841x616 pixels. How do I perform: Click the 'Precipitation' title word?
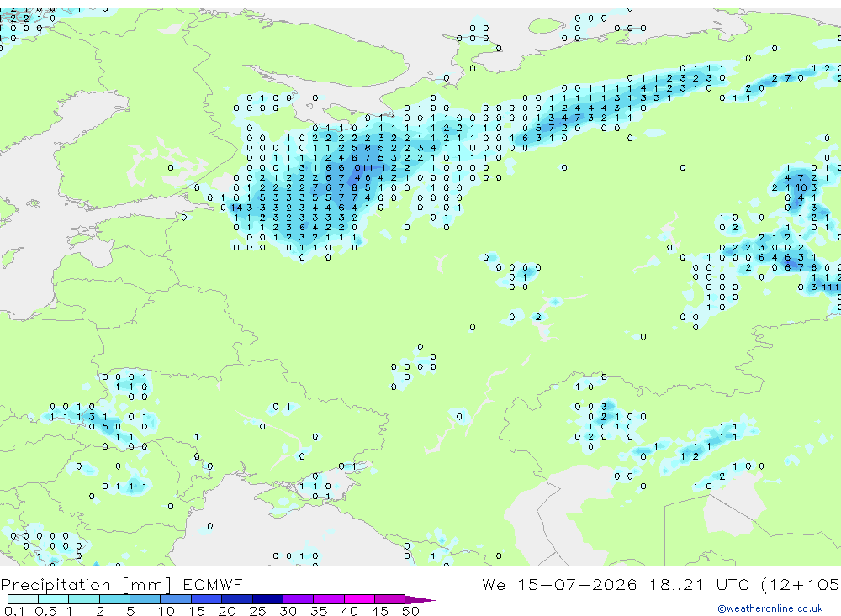coord(56,584)
